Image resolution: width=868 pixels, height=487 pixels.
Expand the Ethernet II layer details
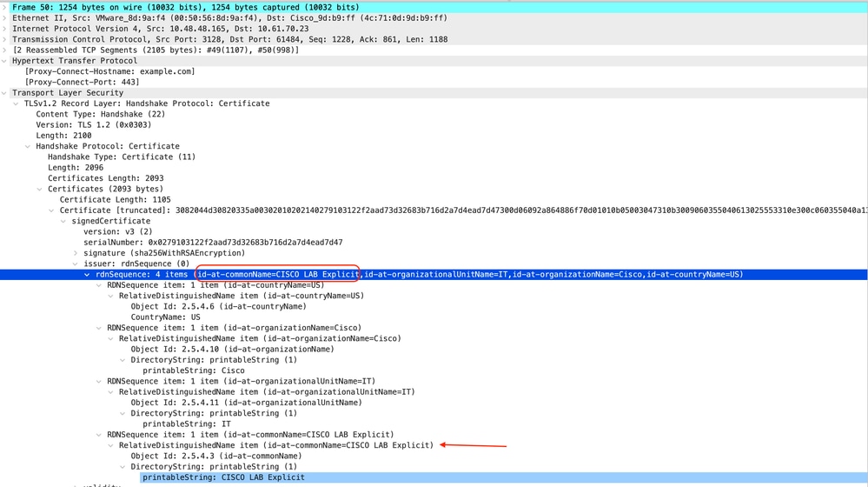(x=4, y=17)
